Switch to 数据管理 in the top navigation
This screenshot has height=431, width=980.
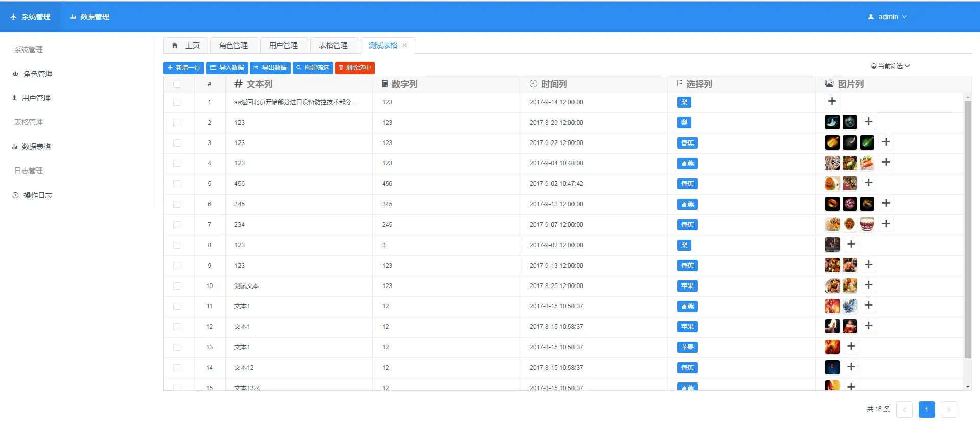(x=90, y=17)
